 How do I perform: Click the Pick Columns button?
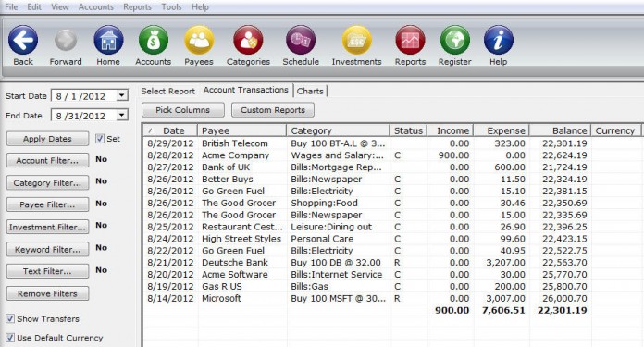point(183,110)
